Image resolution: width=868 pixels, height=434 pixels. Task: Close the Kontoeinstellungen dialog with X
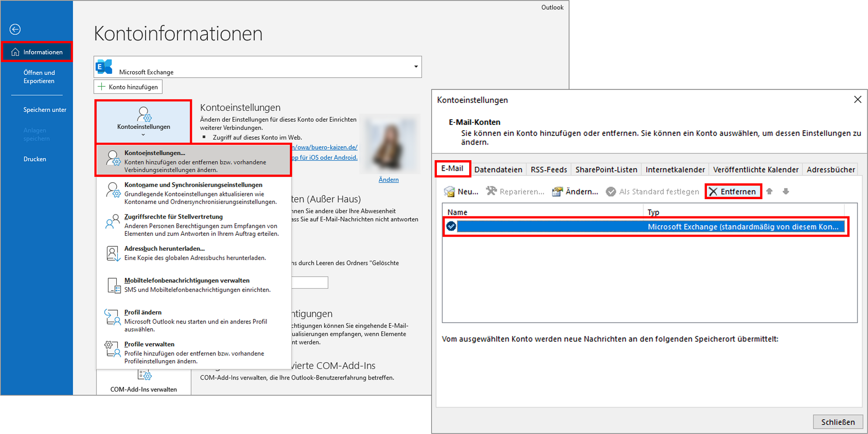857,99
